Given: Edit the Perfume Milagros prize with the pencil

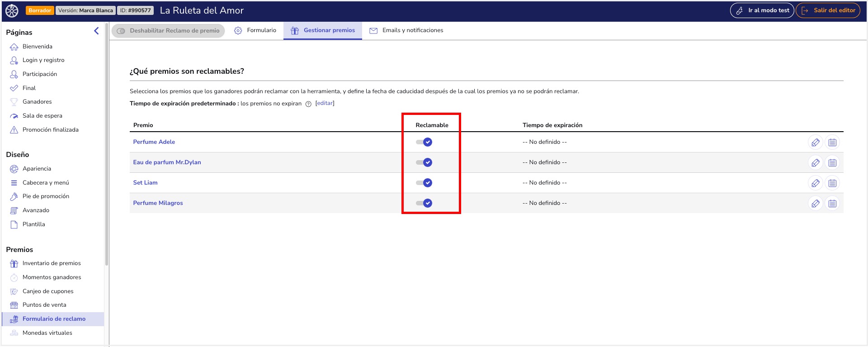Looking at the screenshot, I should (815, 204).
